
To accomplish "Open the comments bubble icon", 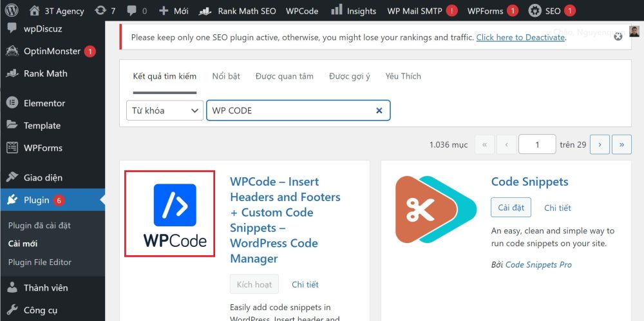I will coord(132,11).
